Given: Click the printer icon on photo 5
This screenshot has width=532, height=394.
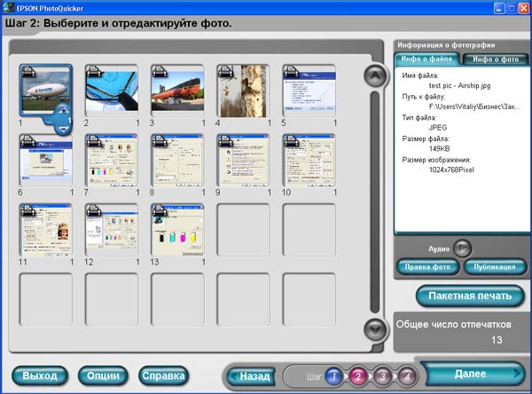Looking at the screenshot, I should point(292,70).
